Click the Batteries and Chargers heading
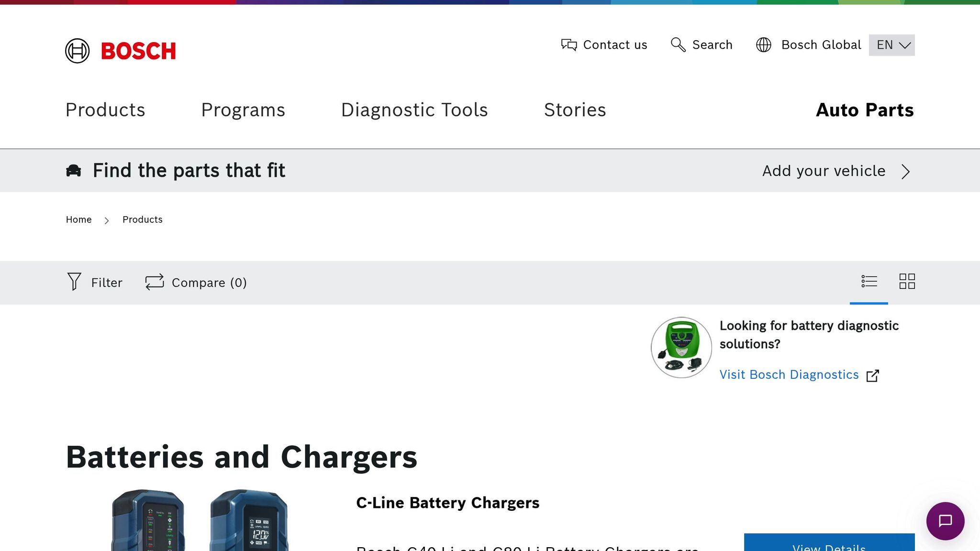 (242, 457)
